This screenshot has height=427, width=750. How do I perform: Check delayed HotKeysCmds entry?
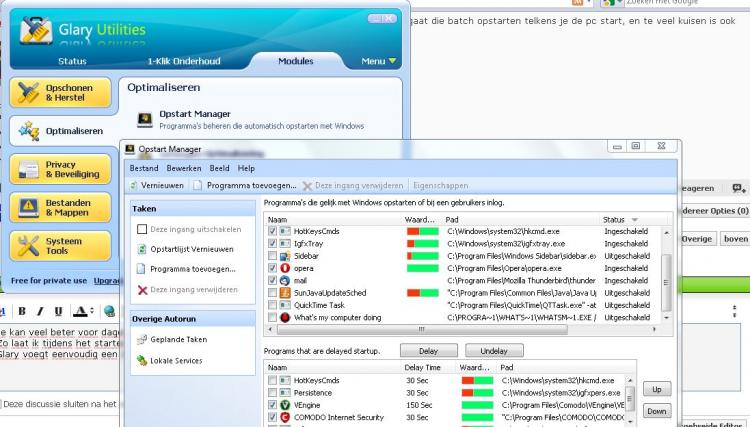pos(272,380)
